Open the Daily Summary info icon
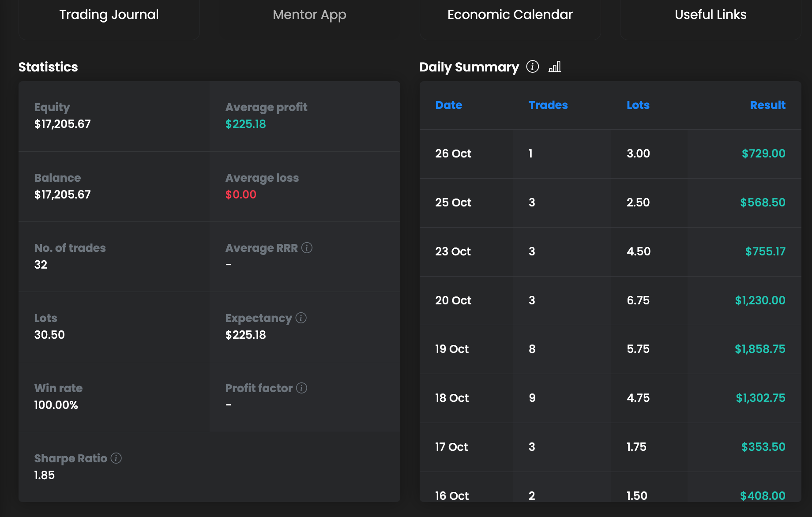 533,67
